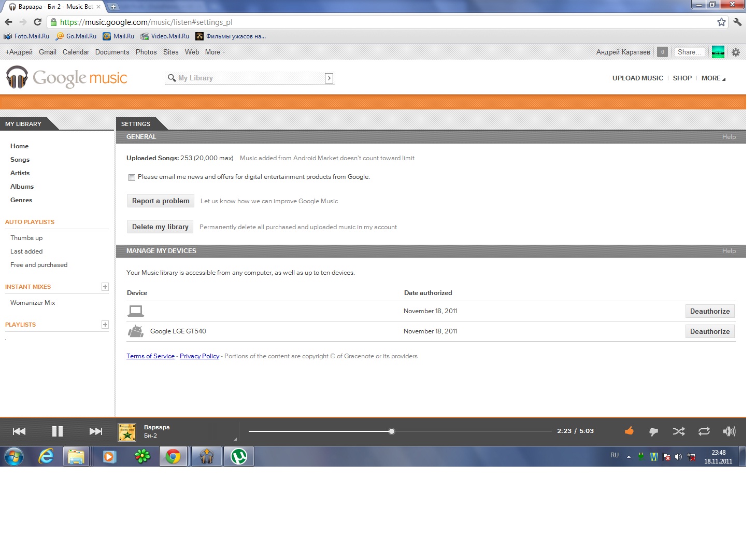756x533 pixels.
Task: Open the Privacy Policy link
Action: [x=199, y=356]
